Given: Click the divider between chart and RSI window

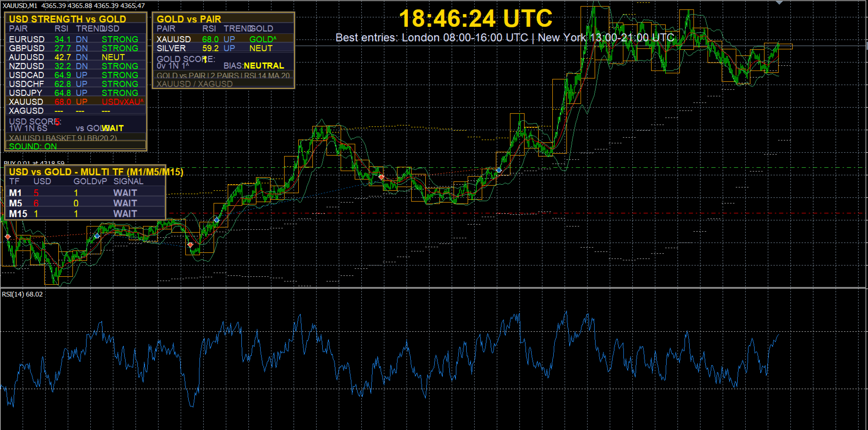Looking at the screenshot, I should [x=434, y=288].
